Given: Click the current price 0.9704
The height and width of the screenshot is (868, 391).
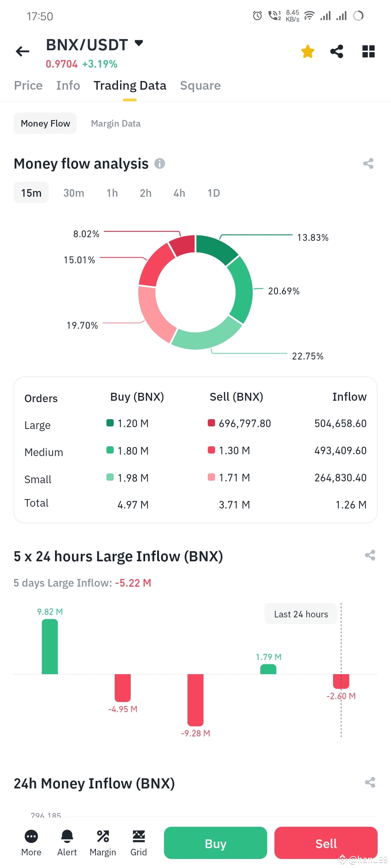Looking at the screenshot, I should click(62, 64).
